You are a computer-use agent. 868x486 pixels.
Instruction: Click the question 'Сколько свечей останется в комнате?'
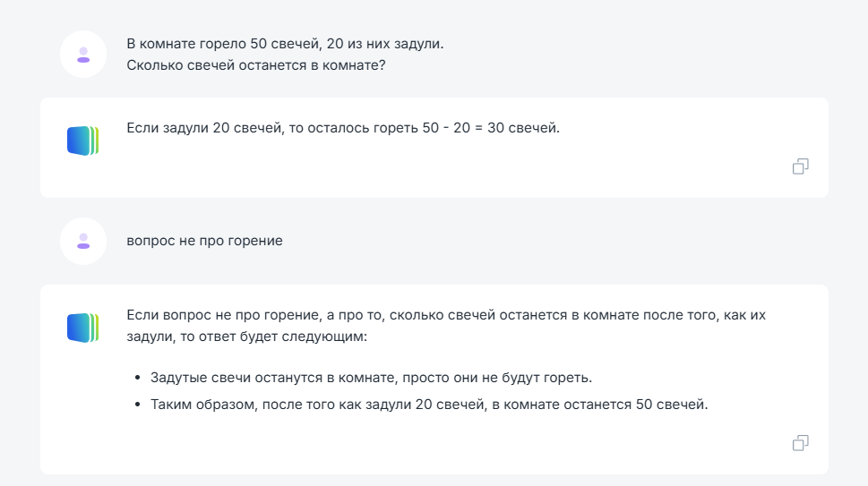[256, 65]
